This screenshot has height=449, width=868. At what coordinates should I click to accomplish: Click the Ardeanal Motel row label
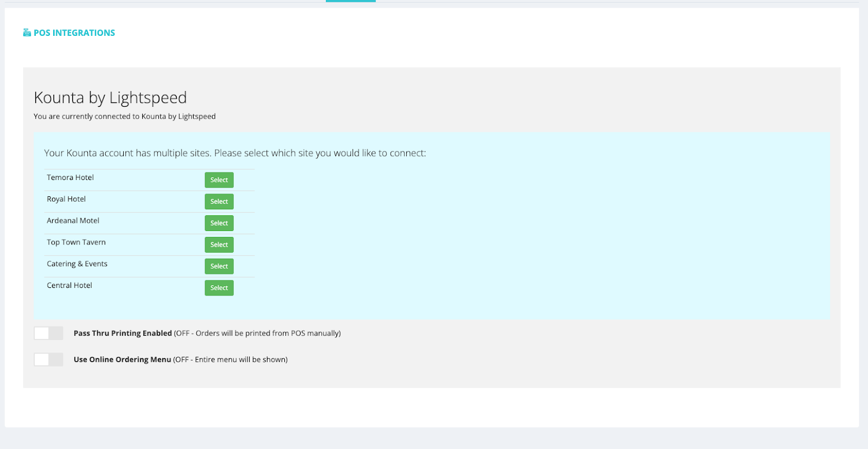[x=73, y=221]
